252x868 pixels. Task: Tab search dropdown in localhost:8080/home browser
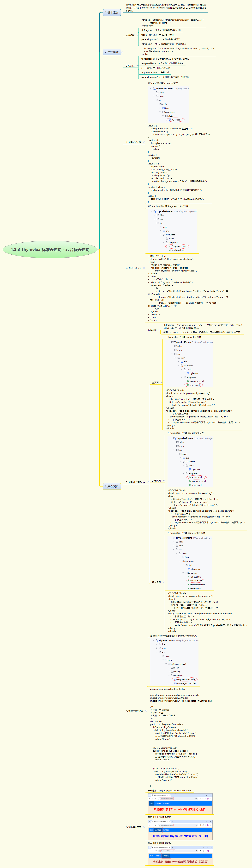tap(150, 795)
